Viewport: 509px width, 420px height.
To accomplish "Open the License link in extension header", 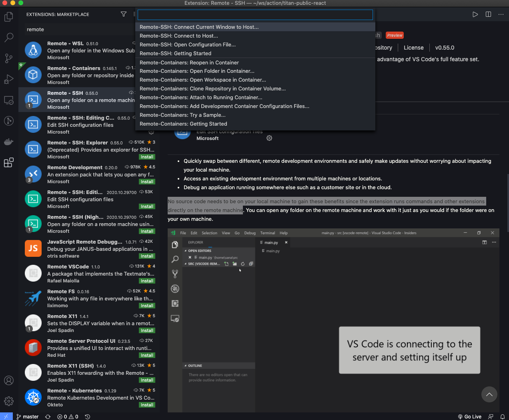I will pos(413,48).
